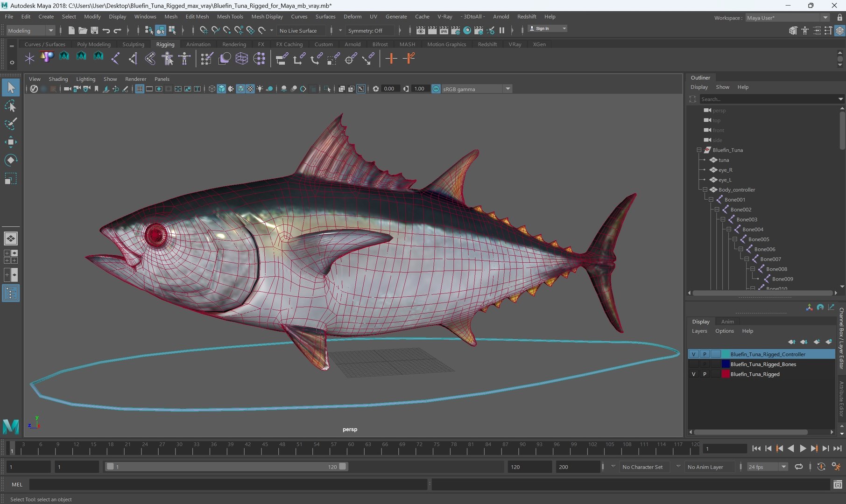Screen dimensions: 846x504
Task: Toggle the viewport grid display button
Action: tap(139, 89)
